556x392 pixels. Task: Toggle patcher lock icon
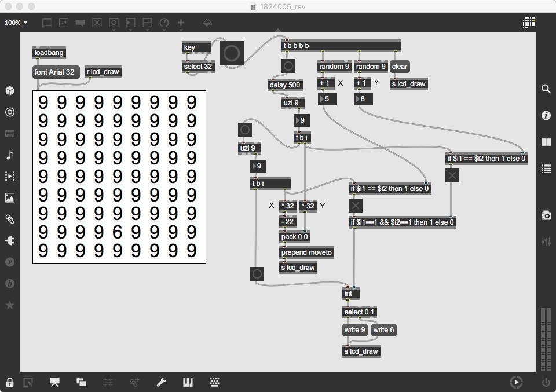tap(10, 382)
